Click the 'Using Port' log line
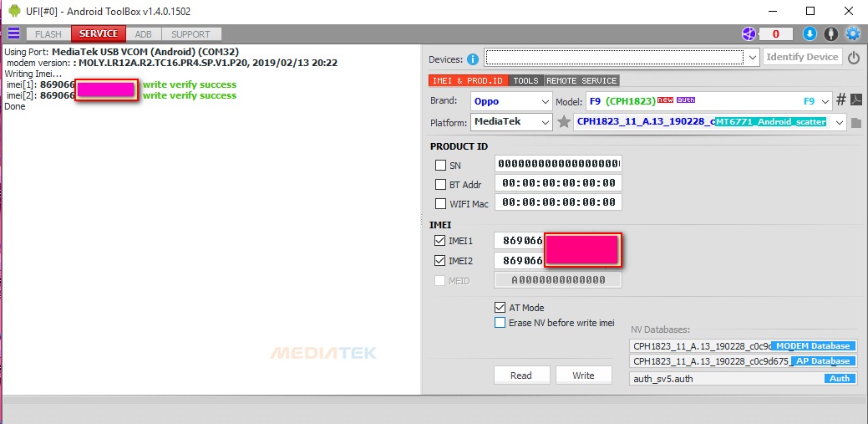 coord(122,52)
